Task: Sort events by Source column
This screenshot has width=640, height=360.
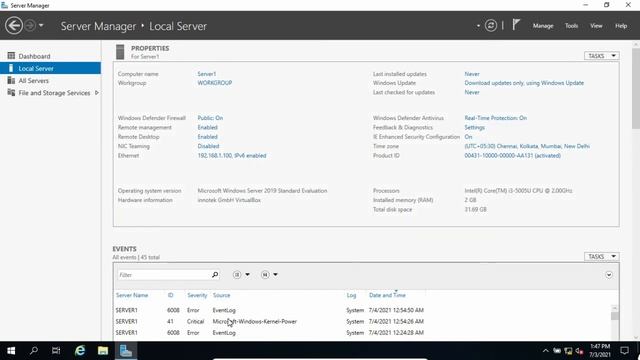Action: (x=221, y=295)
